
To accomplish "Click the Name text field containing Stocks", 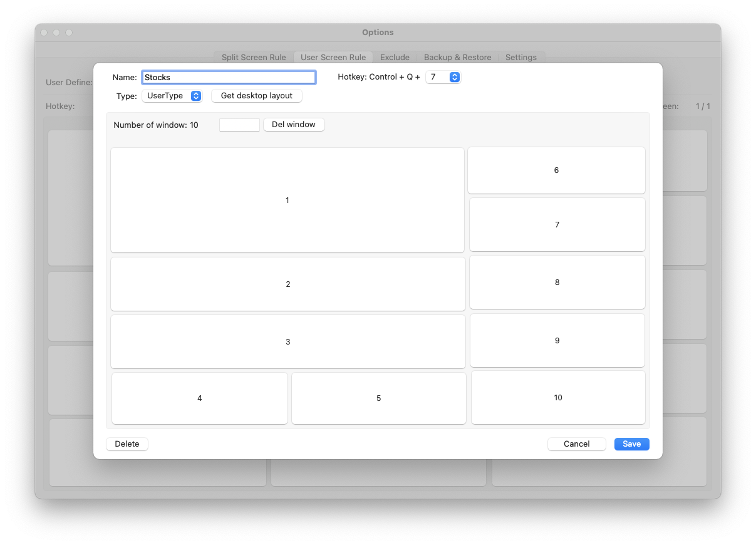I will click(229, 77).
